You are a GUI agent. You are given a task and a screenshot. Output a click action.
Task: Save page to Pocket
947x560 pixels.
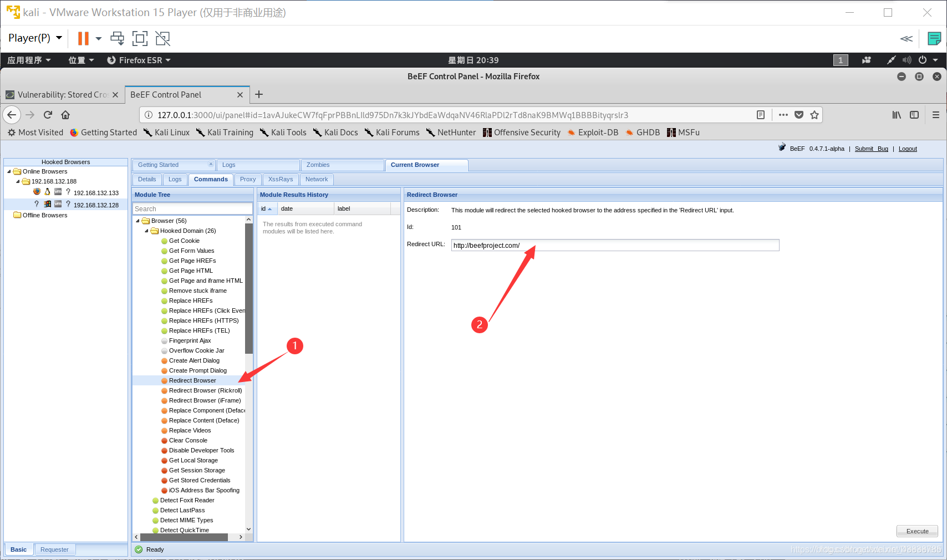[x=799, y=115]
